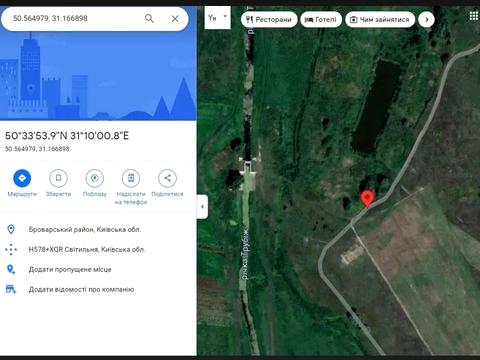Select the Чим зайнятися category chip
The width and height of the screenshot is (480, 360).
pyautogui.click(x=380, y=19)
